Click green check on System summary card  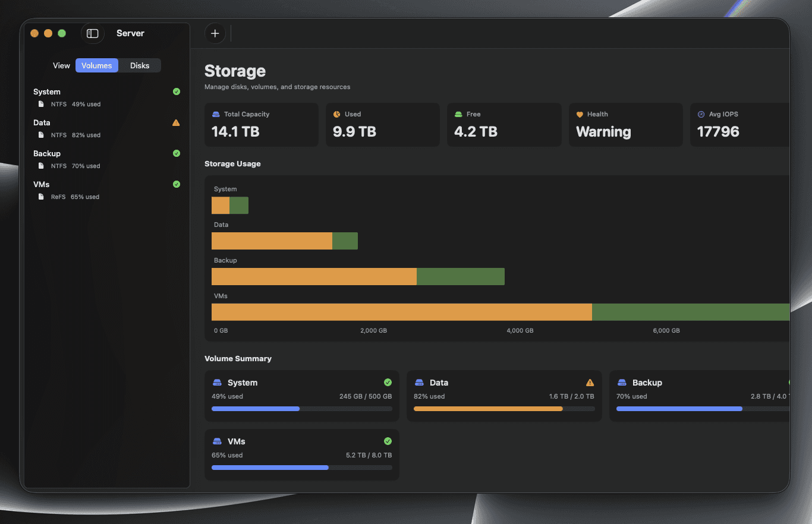(388, 383)
